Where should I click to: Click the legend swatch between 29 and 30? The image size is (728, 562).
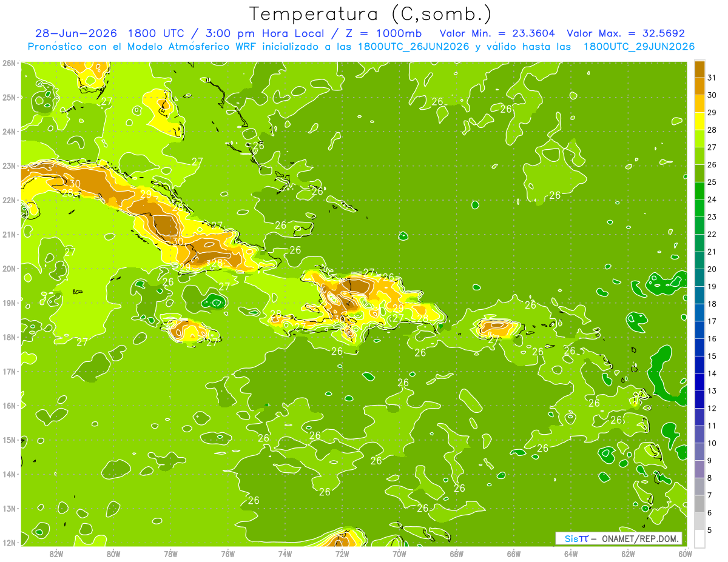point(699,104)
